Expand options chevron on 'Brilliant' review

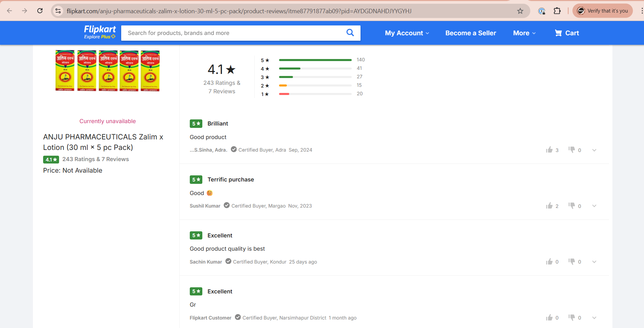point(594,150)
